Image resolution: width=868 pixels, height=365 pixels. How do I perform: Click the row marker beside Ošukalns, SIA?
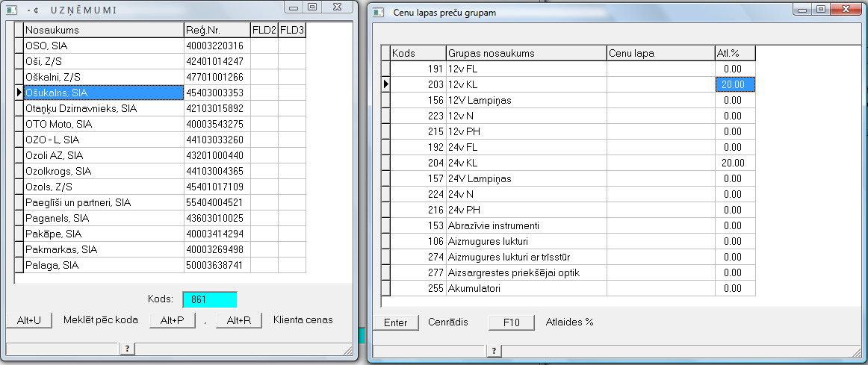coord(19,93)
